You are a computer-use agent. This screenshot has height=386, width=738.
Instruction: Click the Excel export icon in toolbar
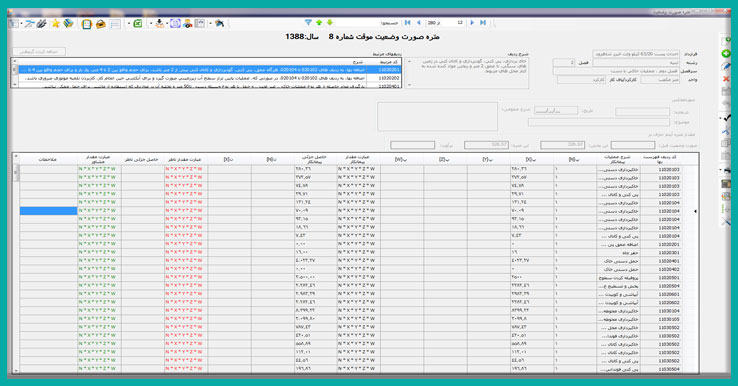coord(137,23)
